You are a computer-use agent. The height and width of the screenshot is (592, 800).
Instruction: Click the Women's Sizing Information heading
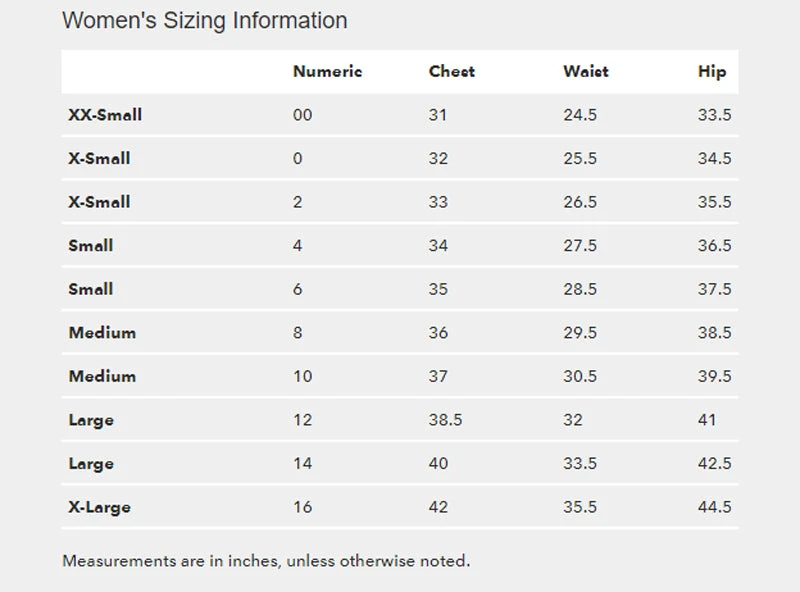pos(205,20)
